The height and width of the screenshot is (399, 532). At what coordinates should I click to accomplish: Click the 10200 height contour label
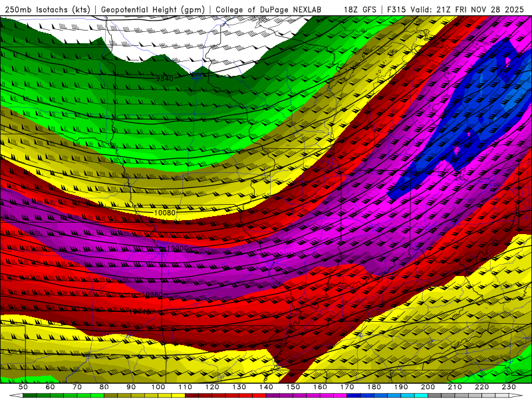coord(178,248)
